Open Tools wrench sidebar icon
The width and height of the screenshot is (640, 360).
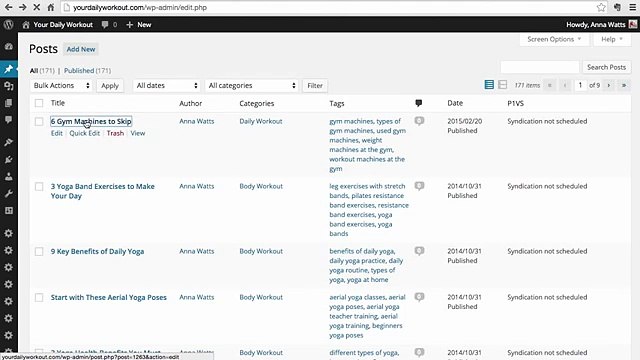coord(9,193)
